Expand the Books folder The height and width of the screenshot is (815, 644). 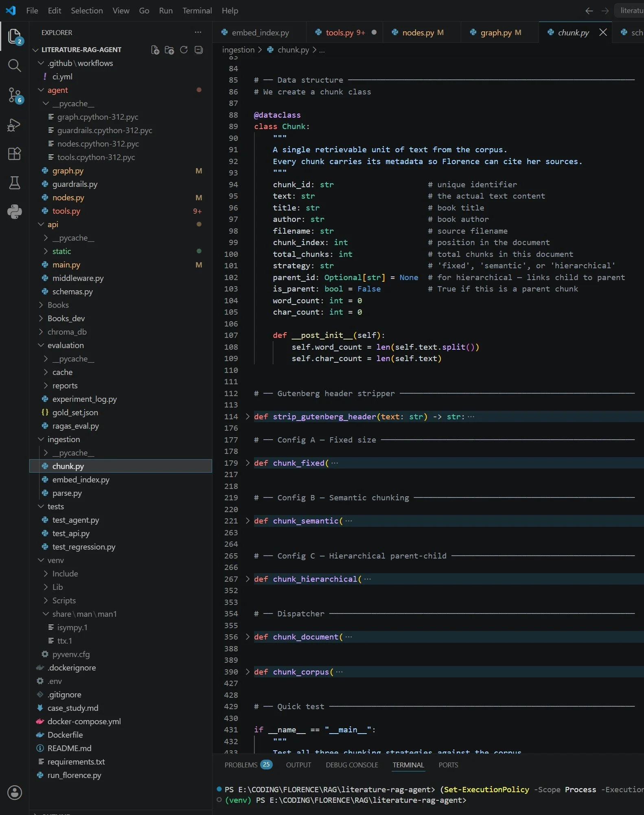tap(120, 305)
